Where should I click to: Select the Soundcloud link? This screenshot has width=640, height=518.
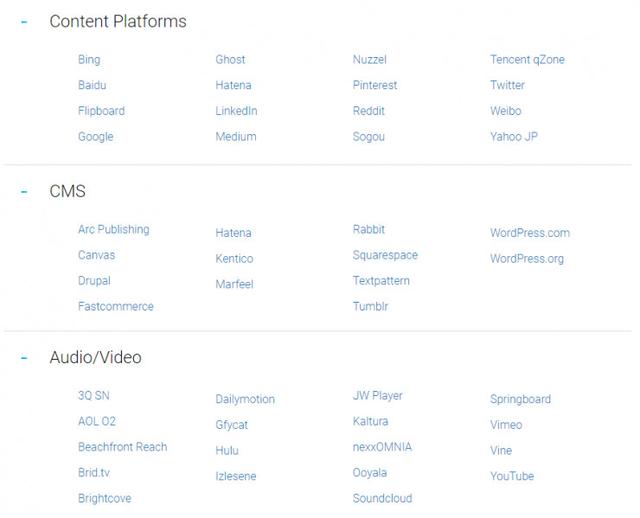point(382,498)
